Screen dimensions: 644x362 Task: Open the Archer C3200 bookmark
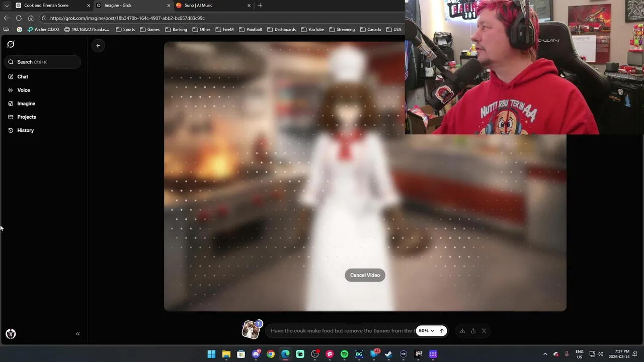[43, 30]
